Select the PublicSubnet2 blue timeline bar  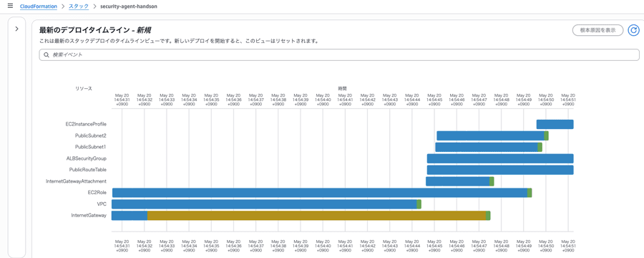490,135
